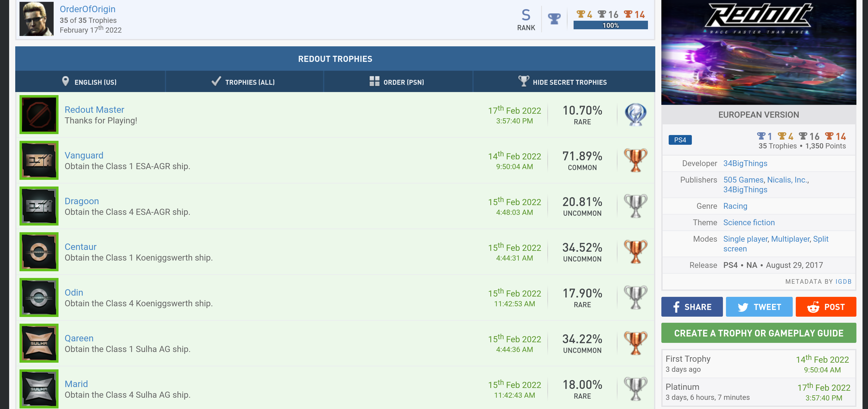Click the checkmark icon by Trophies (All)
868x409 pixels.
tap(216, 81)
